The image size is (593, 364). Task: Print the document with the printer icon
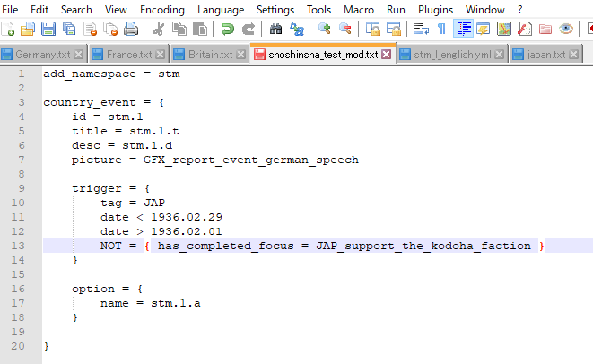tap(131, 29)
